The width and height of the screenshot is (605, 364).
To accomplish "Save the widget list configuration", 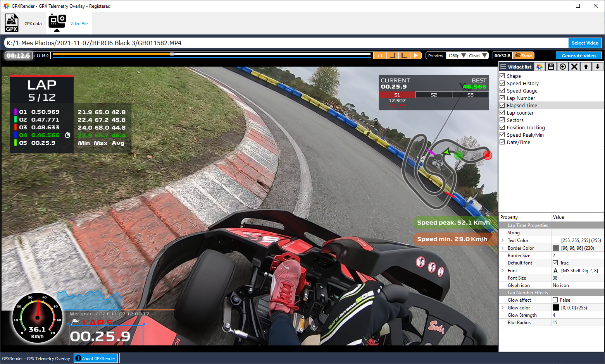I will (551, 67).
